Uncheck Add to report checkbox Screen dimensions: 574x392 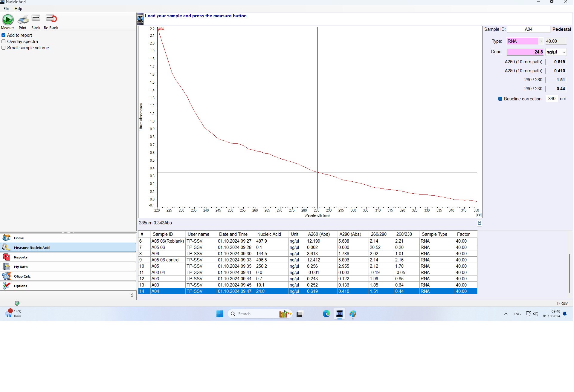point(4,35)
